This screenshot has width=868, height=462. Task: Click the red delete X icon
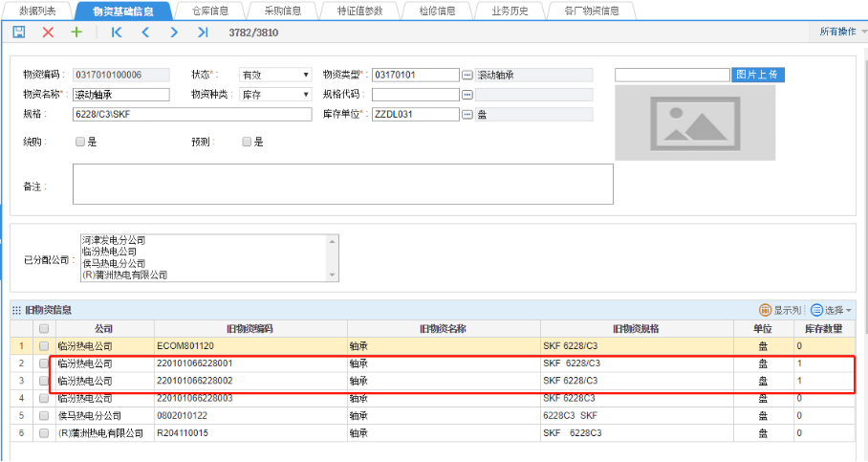point(48,33)
